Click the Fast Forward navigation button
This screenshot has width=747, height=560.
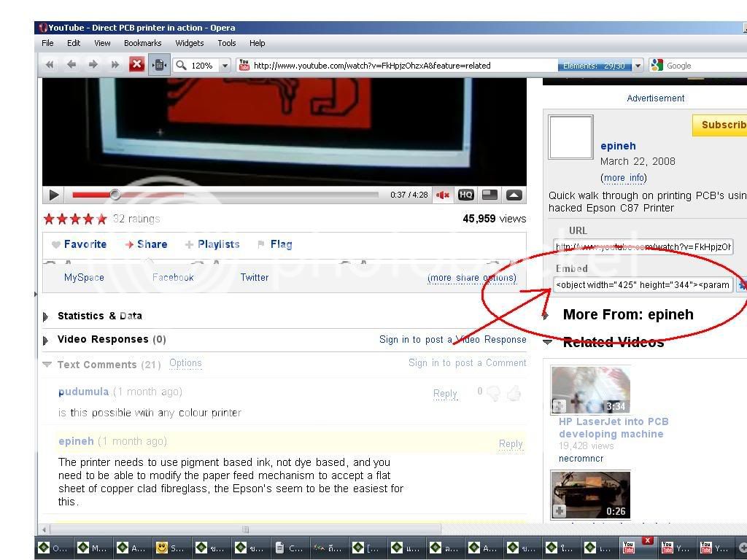tap(115, 65)
